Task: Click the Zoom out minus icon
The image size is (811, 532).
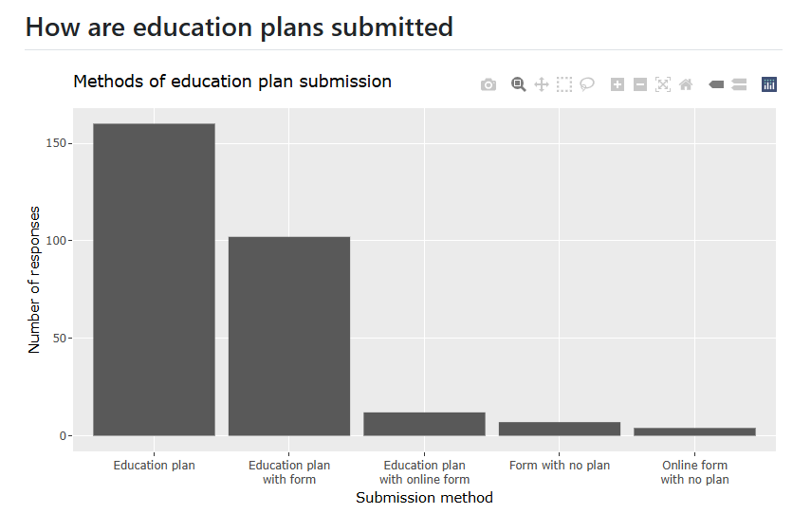Action: (640, 84)
